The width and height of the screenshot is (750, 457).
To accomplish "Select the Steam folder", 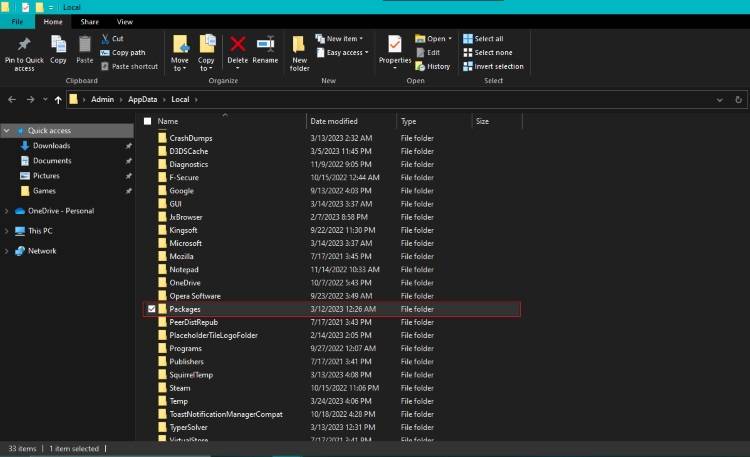I will (179, 388).
